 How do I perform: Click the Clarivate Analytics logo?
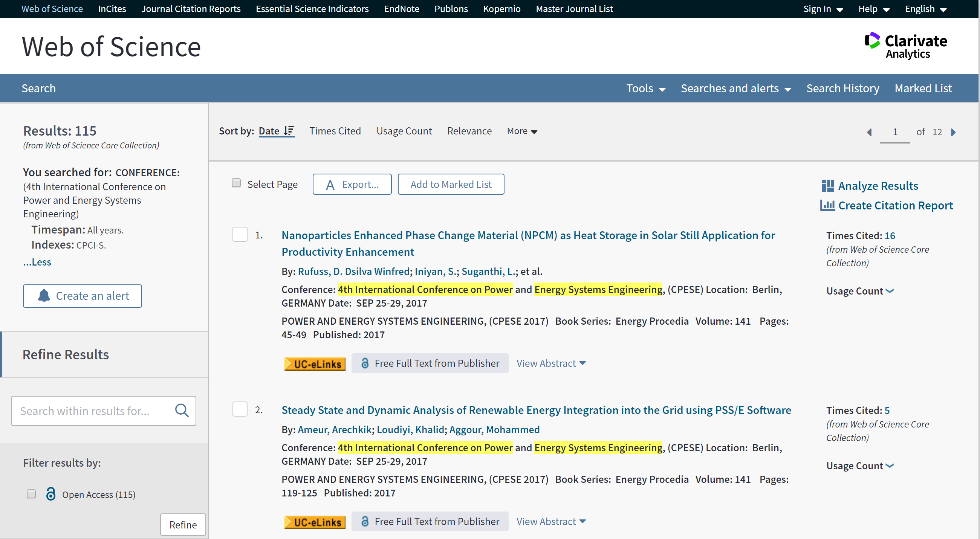pyautogui.click(x=905, y=46)
